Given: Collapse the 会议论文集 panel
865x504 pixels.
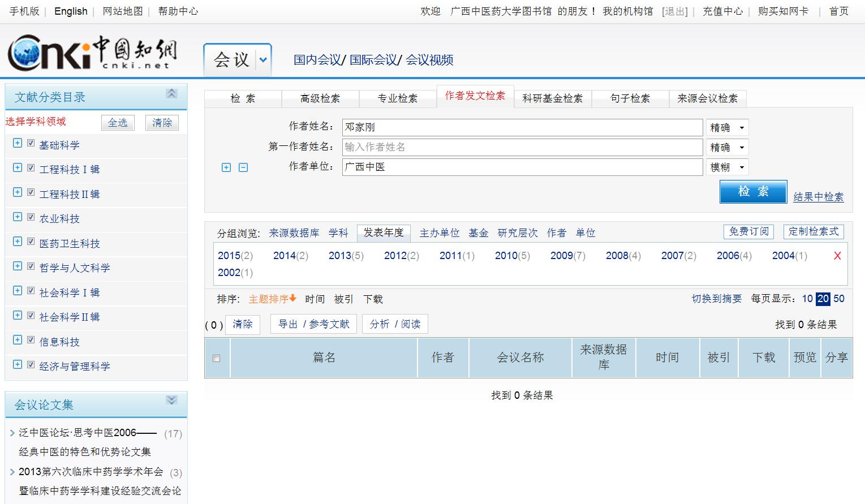Looking at the screenshot, I should 171,400.
